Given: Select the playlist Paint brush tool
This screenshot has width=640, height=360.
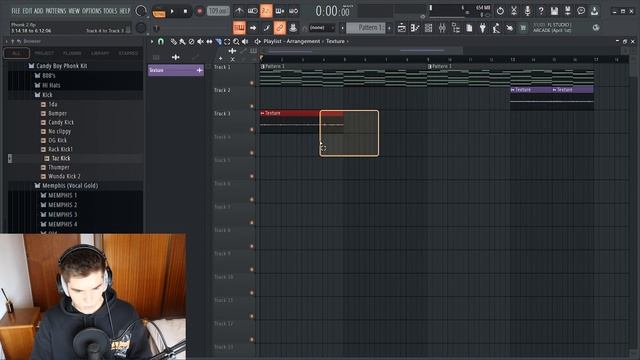Looking at the screenshot, I should point(182,41).
